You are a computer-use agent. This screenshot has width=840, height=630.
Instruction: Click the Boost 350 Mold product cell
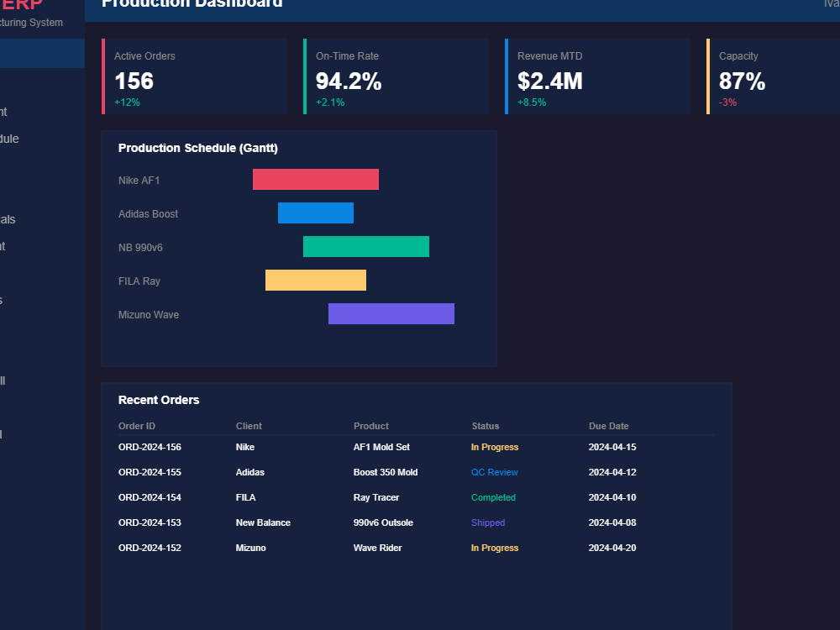tap(386, 472)
